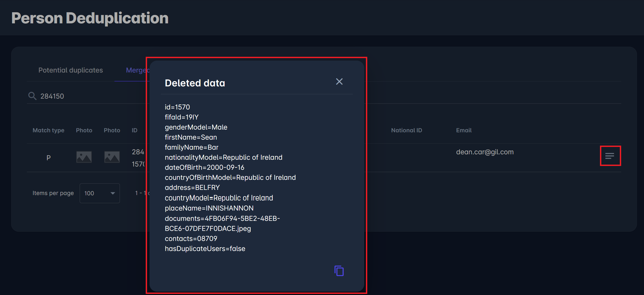
Task: Click the Match type column header
Action: click(x=48, y=130)
